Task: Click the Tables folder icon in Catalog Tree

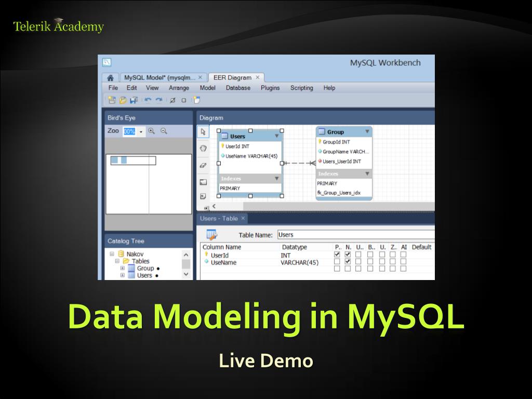Action: 126,261
